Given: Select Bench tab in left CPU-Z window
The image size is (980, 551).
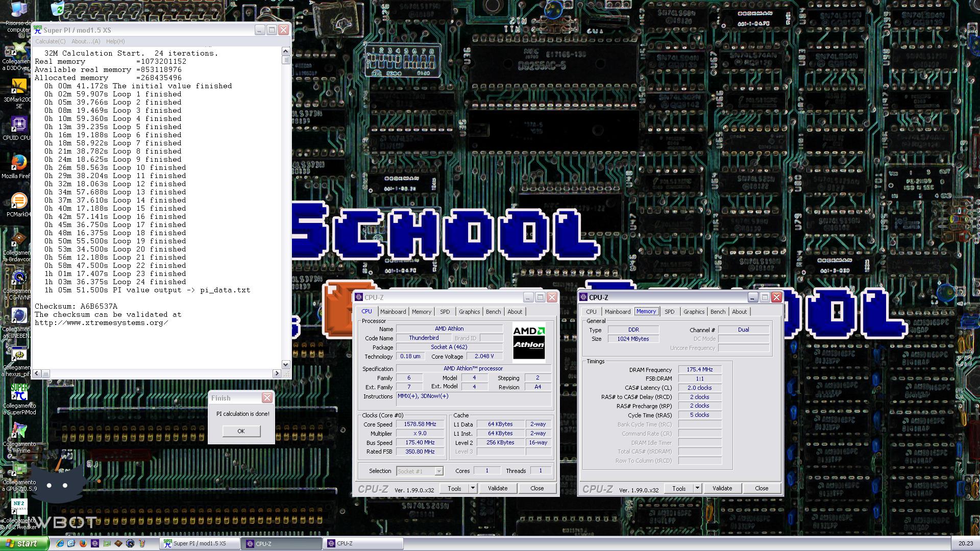Looking at the screenshot, I should tap(493, 312).
